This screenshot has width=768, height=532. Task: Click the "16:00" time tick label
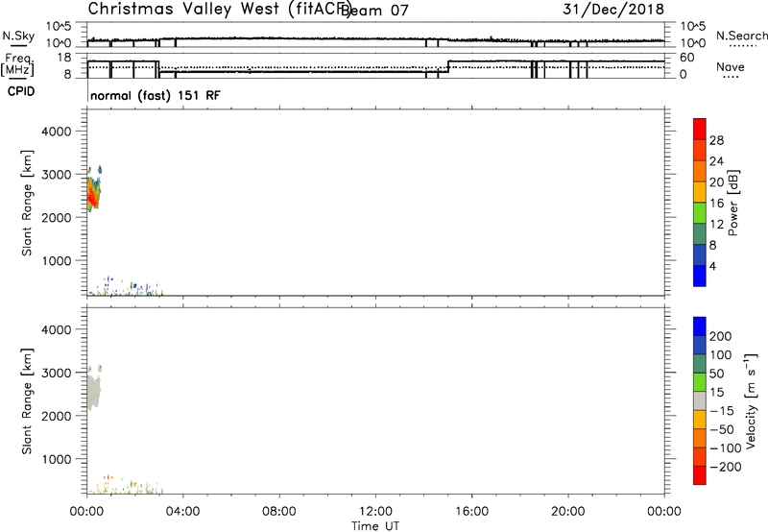tap(471, 512)
